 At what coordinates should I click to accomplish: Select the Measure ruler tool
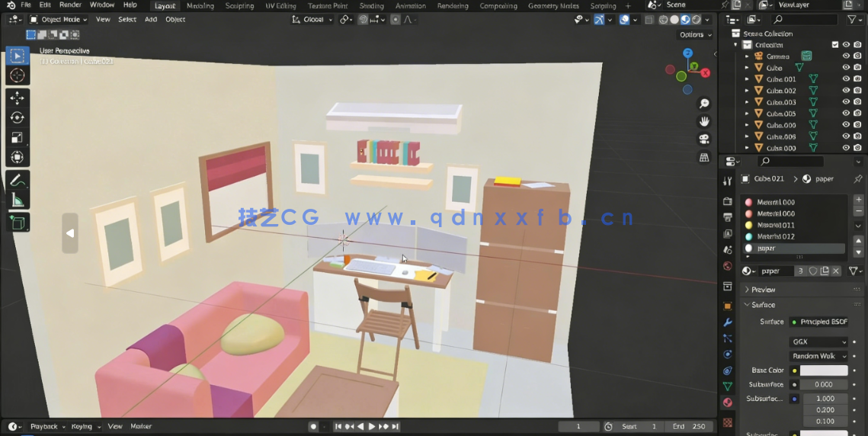pos(18,200)
